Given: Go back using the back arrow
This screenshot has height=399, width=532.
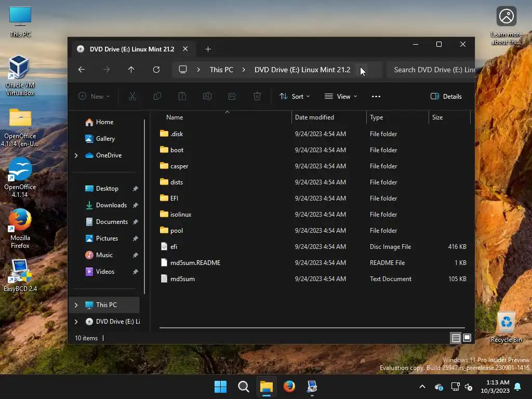Looking at the screenshot, I should click(x=82, y=70).
